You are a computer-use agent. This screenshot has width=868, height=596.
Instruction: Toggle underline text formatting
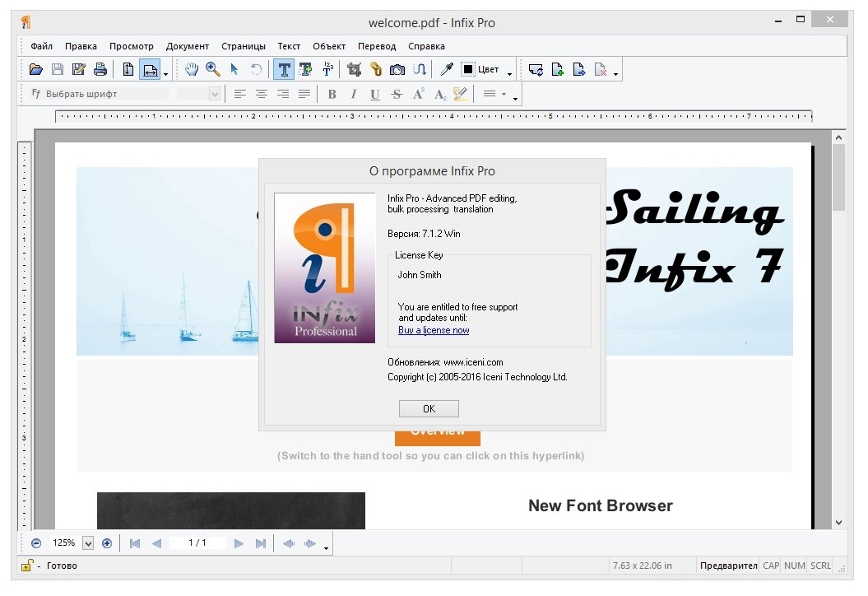point(375,95)
